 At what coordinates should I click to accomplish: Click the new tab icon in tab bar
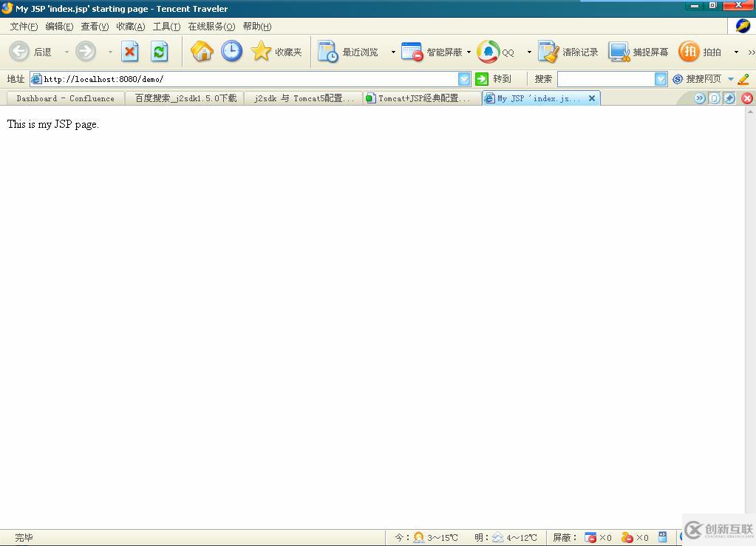click(715, 98)
